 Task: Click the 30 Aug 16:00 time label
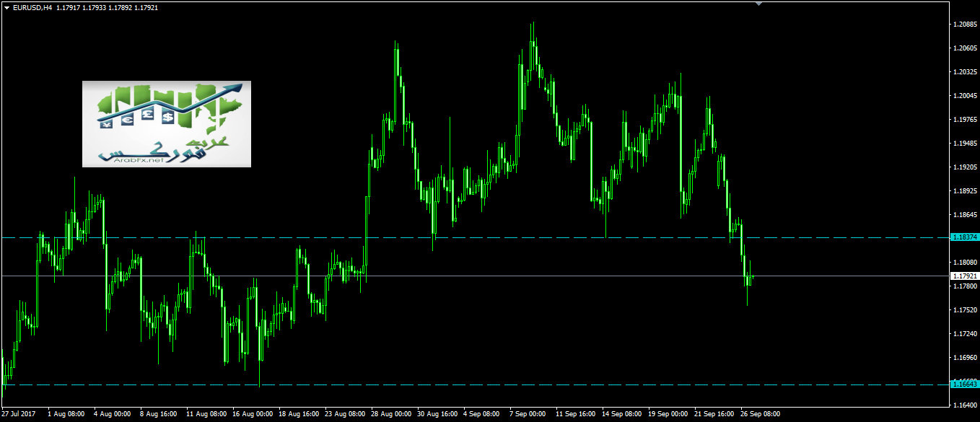coord(436,415)
